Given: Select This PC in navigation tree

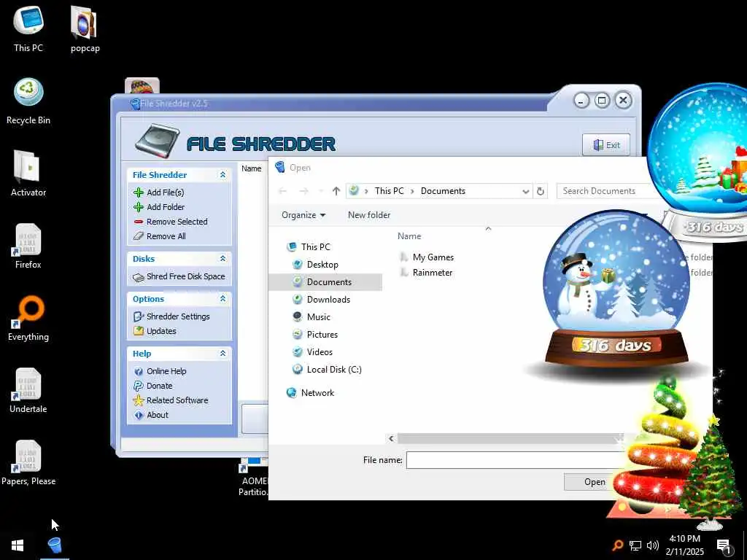Looking at the screenshot, I should pos(315,247).
